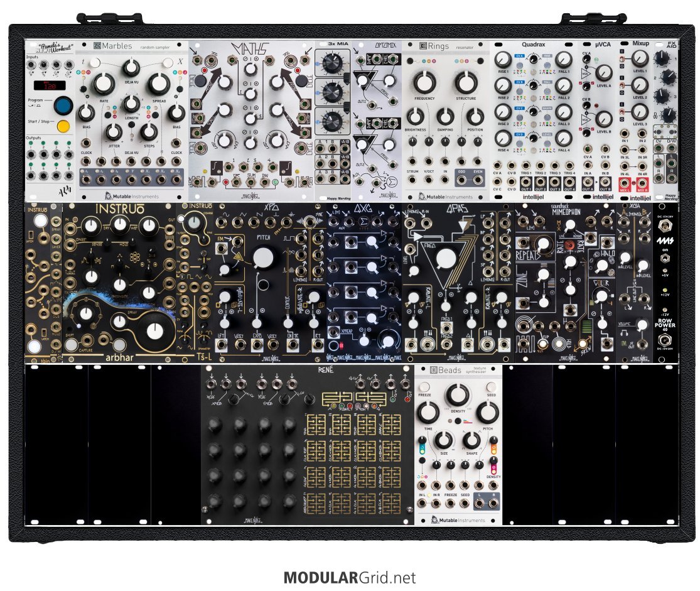Click the Quadrax OUT 4 jack

569,182
